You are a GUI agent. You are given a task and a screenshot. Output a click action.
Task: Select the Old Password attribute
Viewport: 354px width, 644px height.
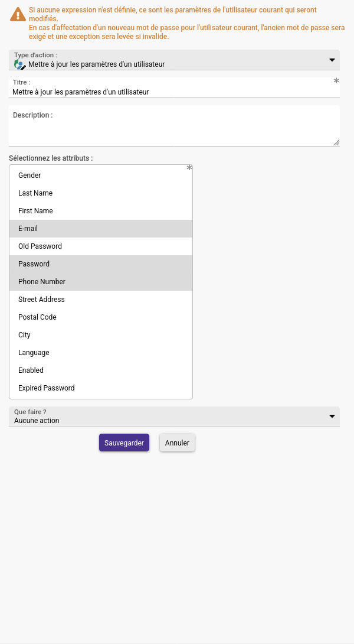coord(100,246)
